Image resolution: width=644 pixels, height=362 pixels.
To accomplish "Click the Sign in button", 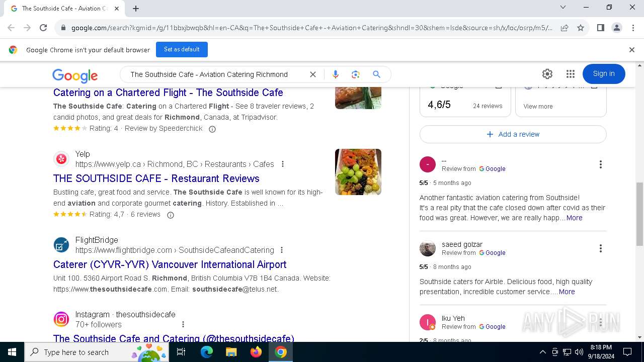I will (x=604, y=74).
